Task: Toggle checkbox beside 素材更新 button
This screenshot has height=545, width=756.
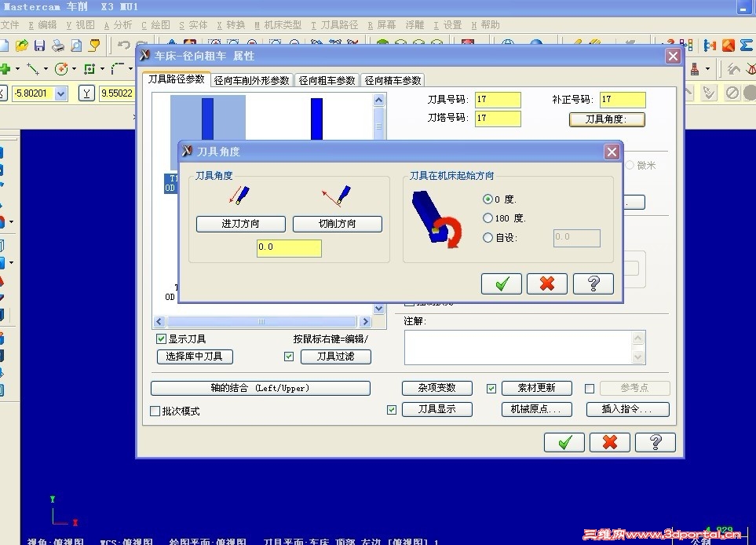Action: click(x=491, y=389)
